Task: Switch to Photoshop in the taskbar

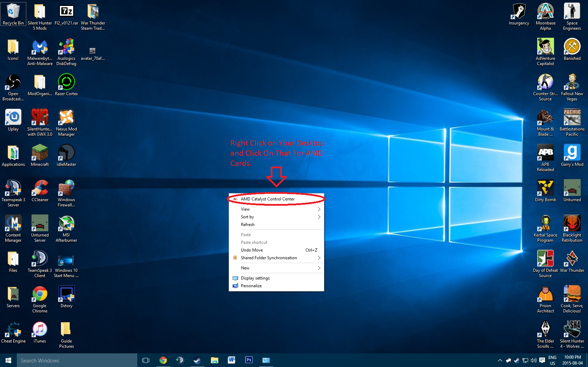Action: [x=249, y=360]
